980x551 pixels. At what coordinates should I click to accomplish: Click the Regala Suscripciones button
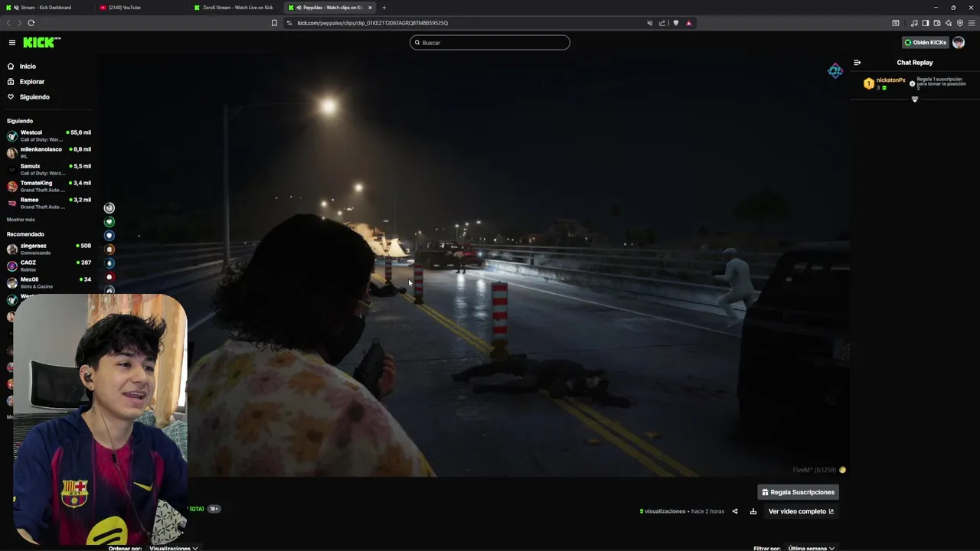point(798,492)
